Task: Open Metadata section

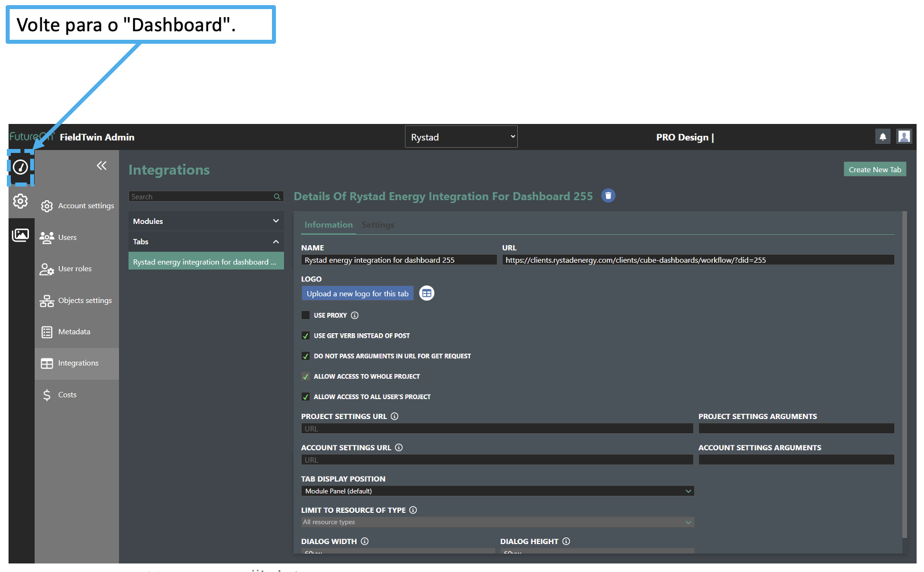Action: click(x=77, y=332)
